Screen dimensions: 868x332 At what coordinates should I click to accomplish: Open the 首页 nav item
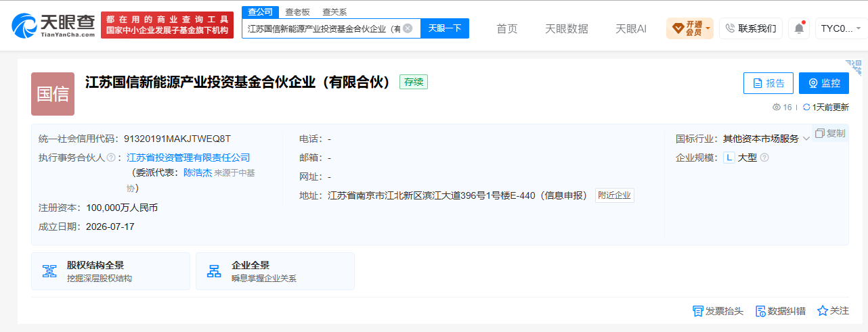507,28
